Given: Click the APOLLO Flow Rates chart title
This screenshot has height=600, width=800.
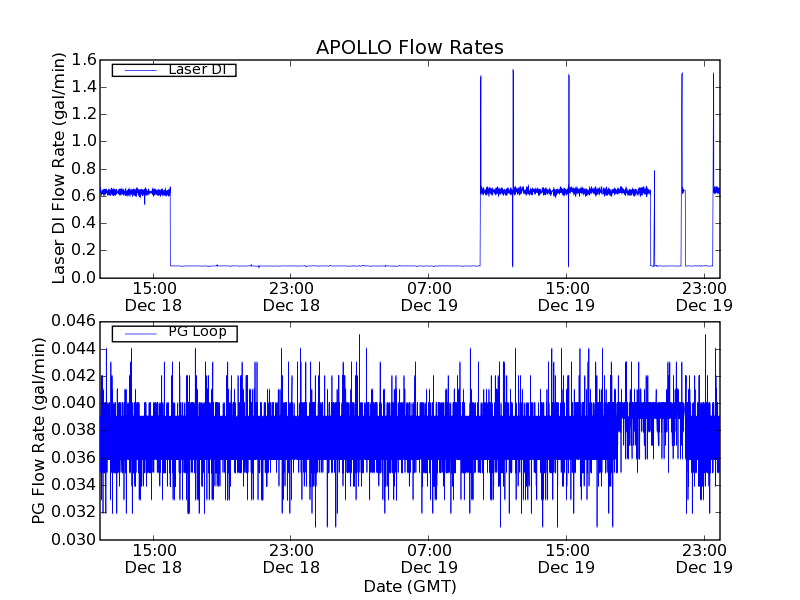Looking at the screenshot, I should (x=409, y=48).
